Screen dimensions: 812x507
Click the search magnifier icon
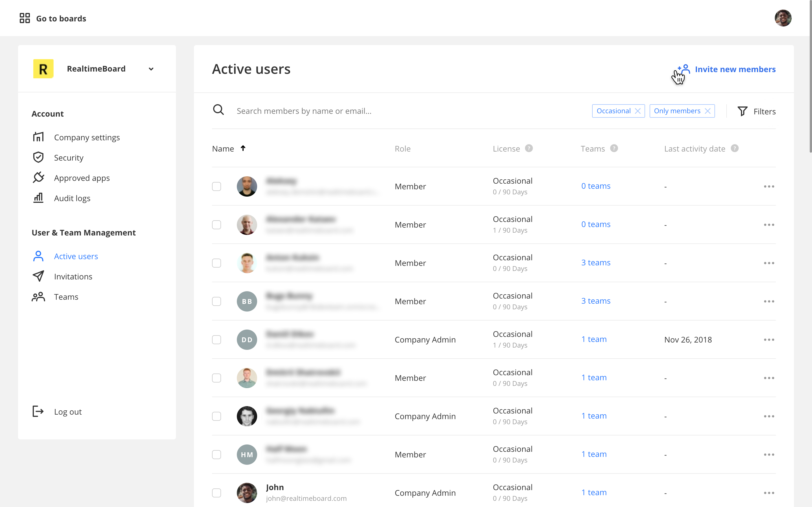click(219, 110)
